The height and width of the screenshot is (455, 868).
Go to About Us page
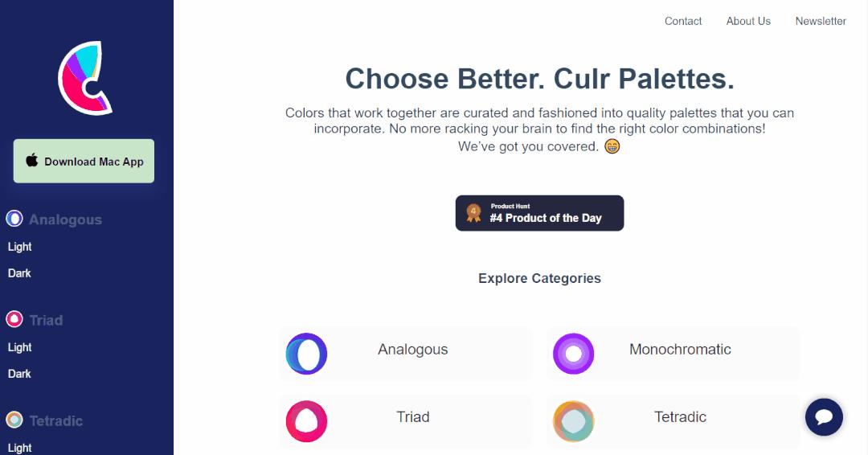(x=748, y=22)
